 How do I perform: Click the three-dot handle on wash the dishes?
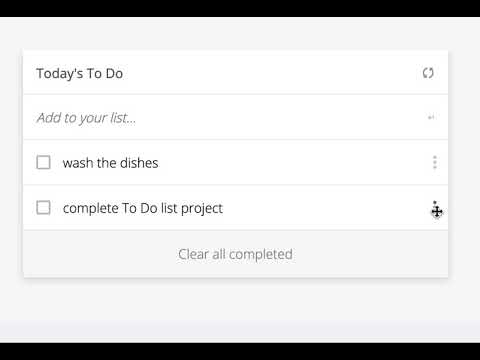coord(435,162)
